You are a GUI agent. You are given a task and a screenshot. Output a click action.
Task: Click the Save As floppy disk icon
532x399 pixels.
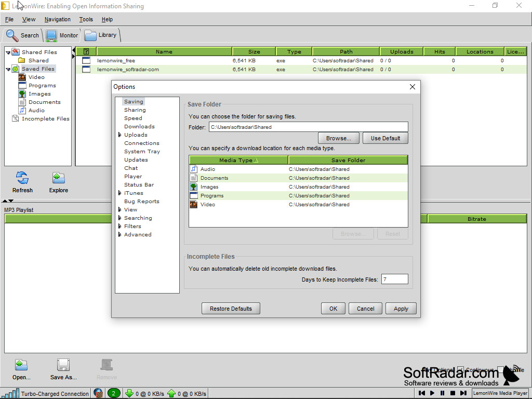click(63, 365)
